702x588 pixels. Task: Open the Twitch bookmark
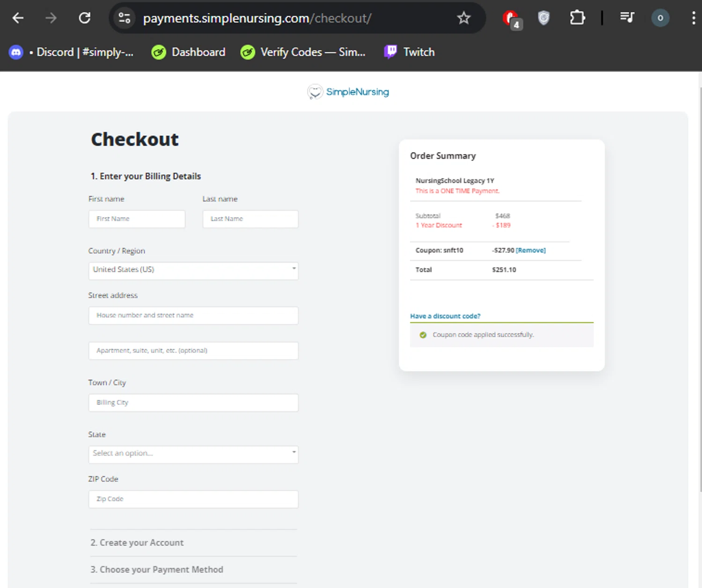[x=409, y=52]
